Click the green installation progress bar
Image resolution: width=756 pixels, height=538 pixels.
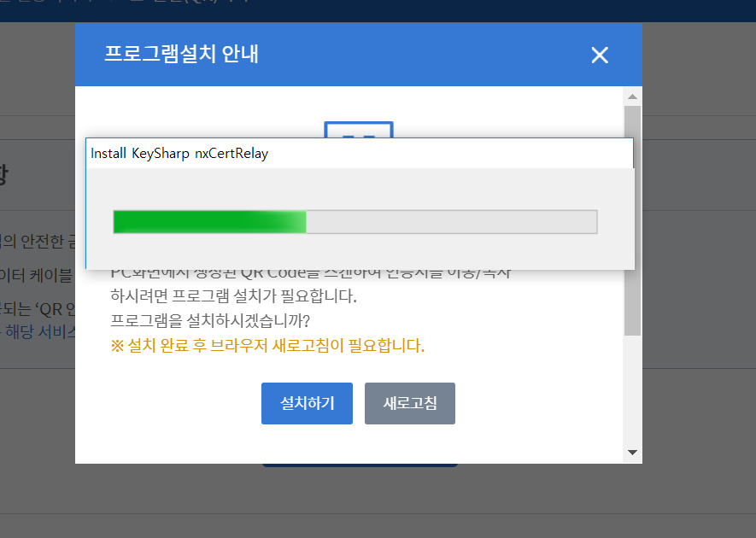[355, 222]
